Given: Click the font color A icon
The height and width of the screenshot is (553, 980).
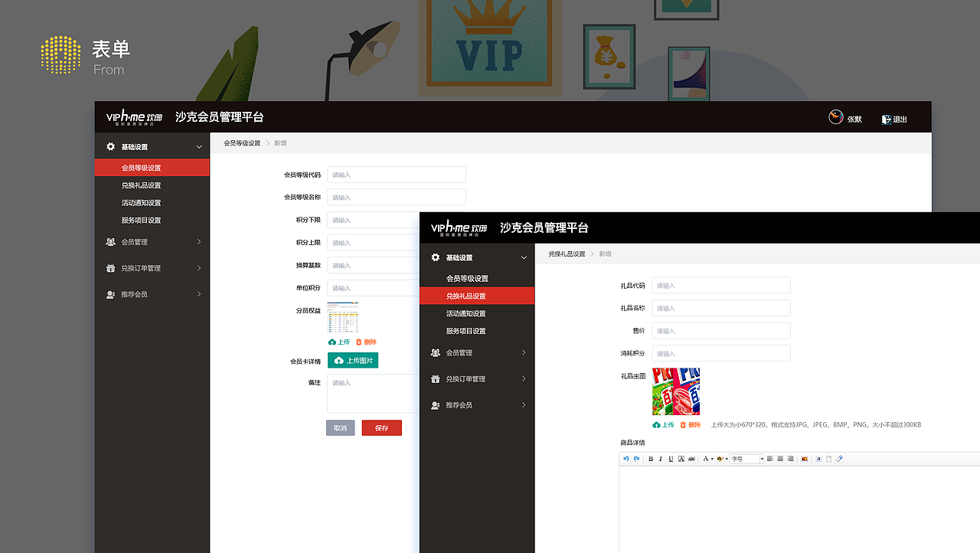Looking at the screenshot, I should [706, 459].
